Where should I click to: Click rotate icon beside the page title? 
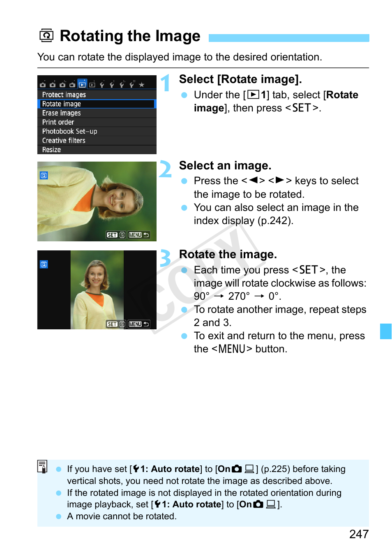[46, 36]
